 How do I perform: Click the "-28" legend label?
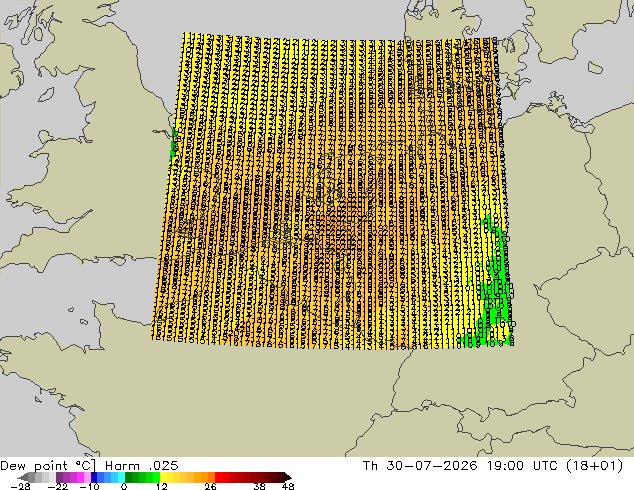[20, 486]
